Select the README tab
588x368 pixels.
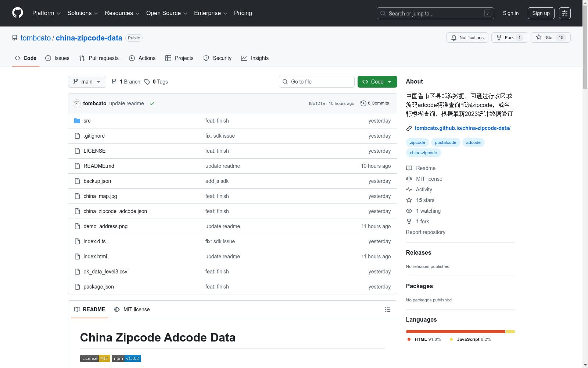[x=90, y=309]
